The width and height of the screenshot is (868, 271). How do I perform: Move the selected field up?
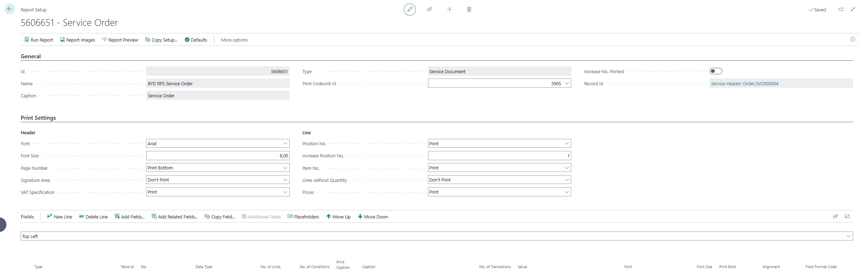coord(338,217)
